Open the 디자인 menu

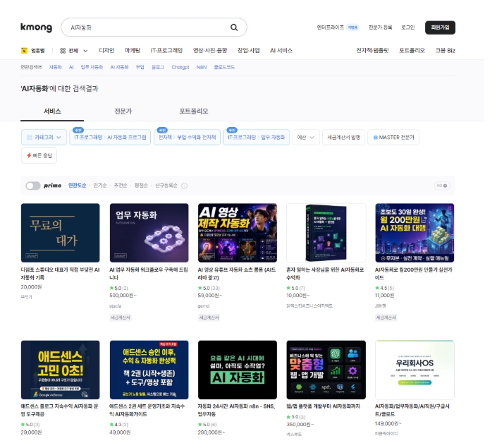106,51
